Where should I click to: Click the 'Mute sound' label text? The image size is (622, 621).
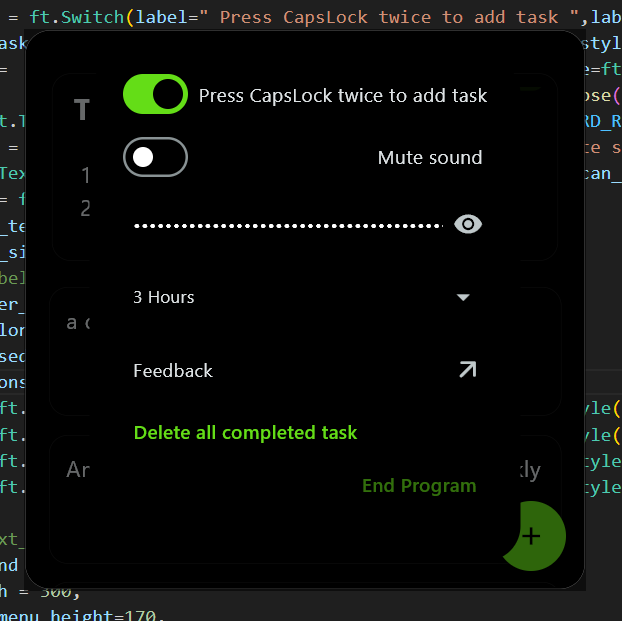tap(430, 158)
